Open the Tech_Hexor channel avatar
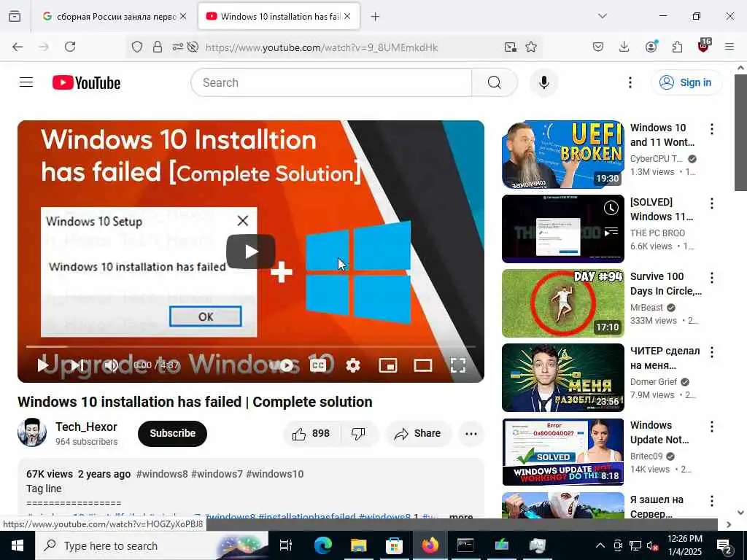Viewport: 747px width, 560px height. [32, 432]
